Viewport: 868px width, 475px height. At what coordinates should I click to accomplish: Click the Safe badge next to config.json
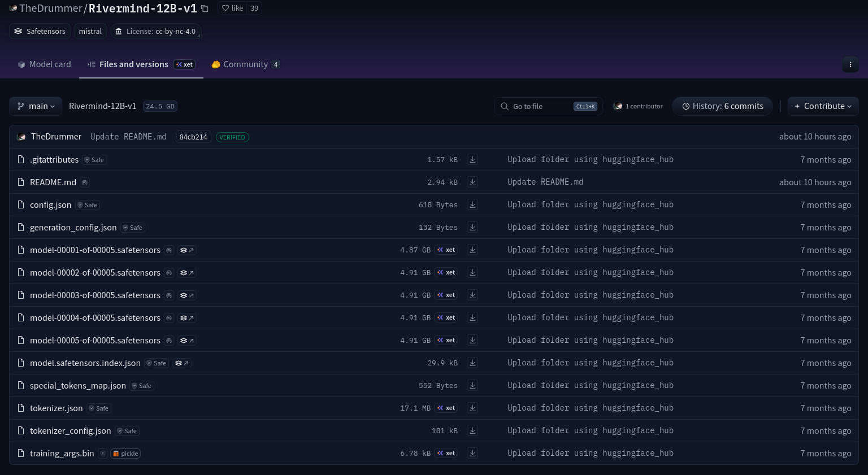point(88,205)
